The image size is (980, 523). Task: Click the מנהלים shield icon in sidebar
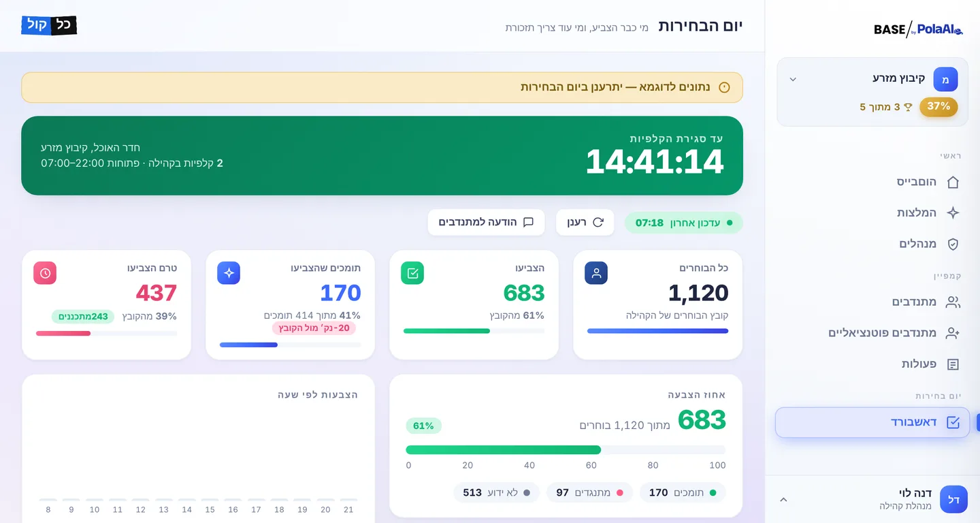click(953, 244)
